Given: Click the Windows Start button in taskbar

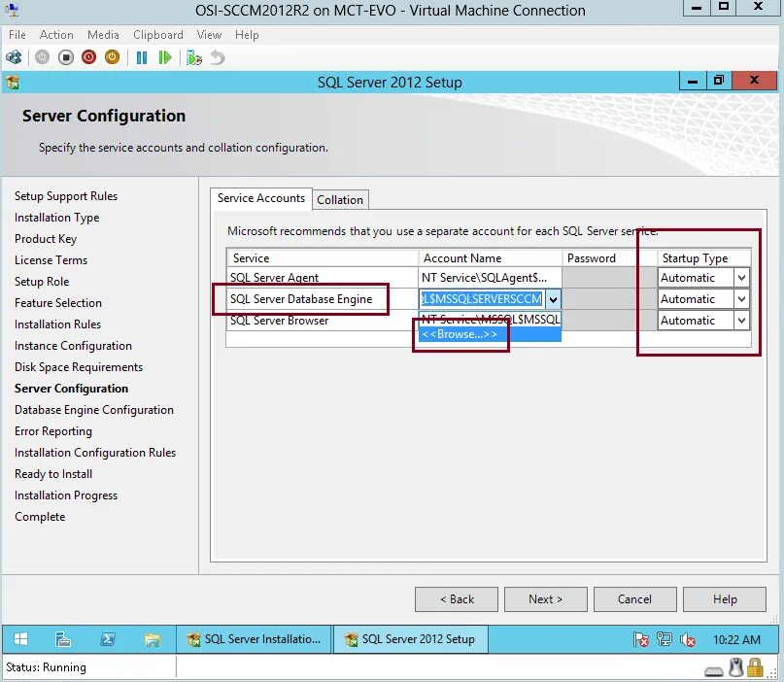Looking at the screenshot, I should (21, 639).
